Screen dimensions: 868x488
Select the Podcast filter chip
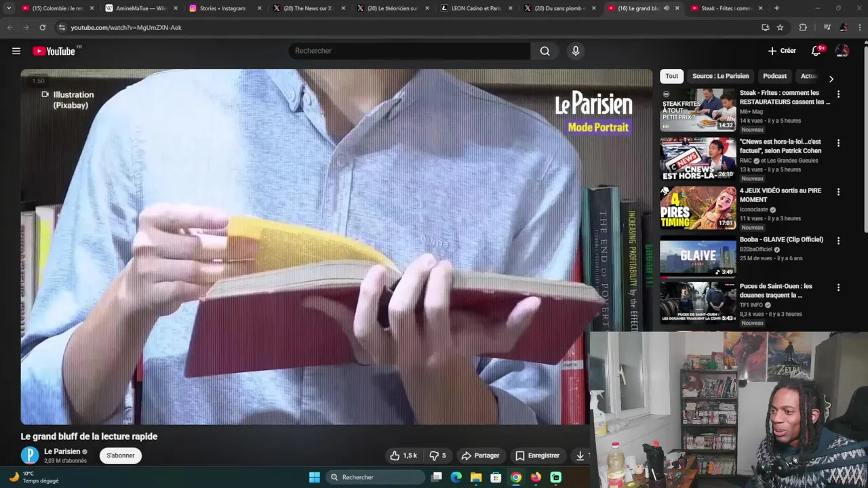coord(774,76)
